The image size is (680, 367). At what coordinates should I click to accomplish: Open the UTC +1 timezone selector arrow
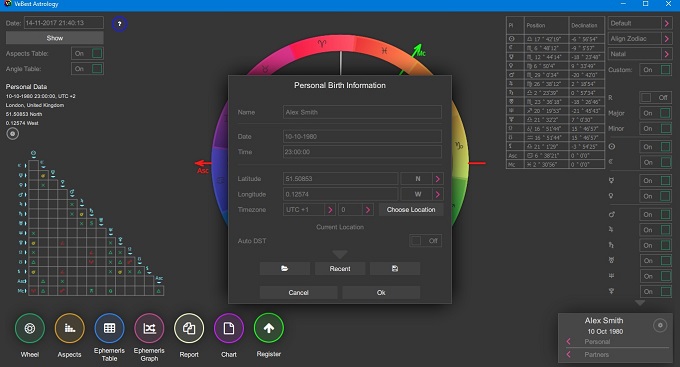330,210
